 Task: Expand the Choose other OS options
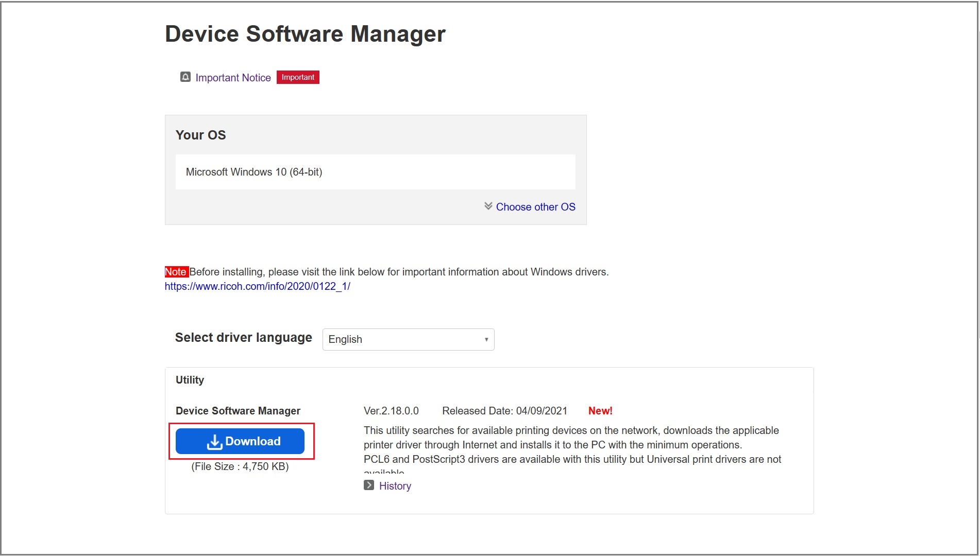tap(536, 206)
